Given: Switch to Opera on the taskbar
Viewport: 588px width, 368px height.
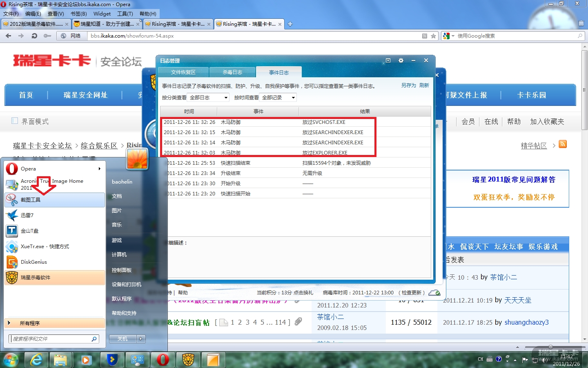Looking at the screenshot, I should pyautogui.click(x=163, y=360).
